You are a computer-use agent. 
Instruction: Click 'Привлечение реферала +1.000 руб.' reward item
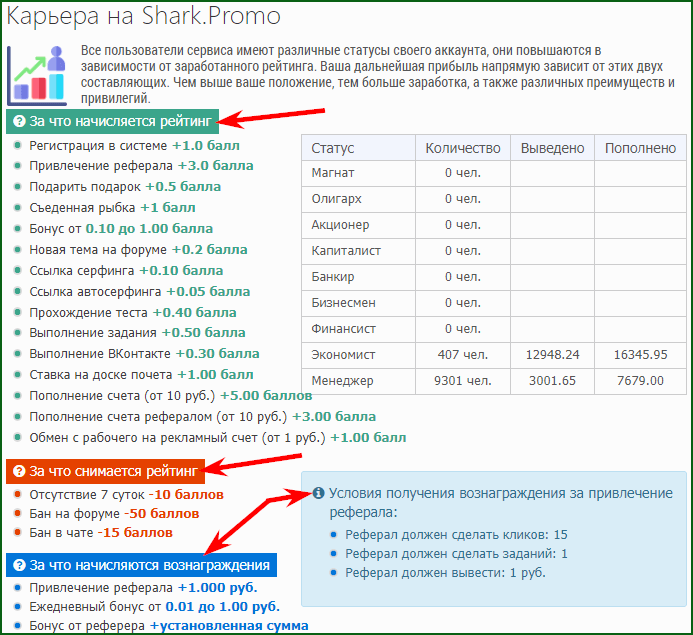point(143,588)
